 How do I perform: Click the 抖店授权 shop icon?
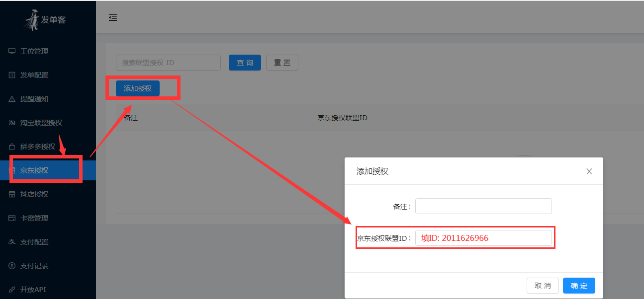tap(12, 194)
